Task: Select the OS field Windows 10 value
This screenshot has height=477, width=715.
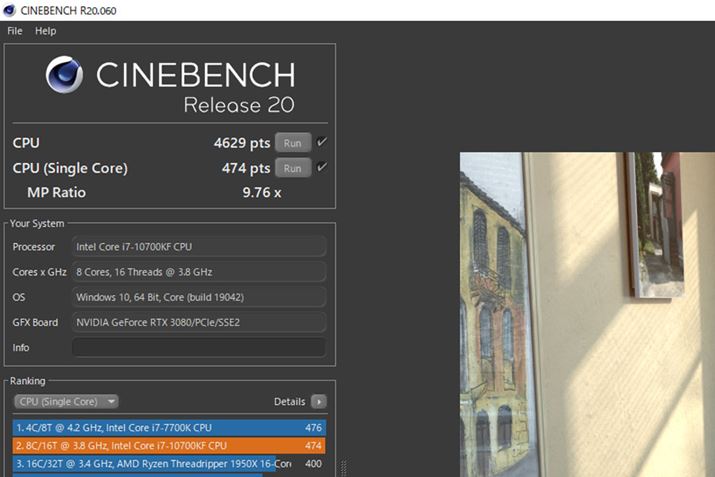Action: coord(199,297)
